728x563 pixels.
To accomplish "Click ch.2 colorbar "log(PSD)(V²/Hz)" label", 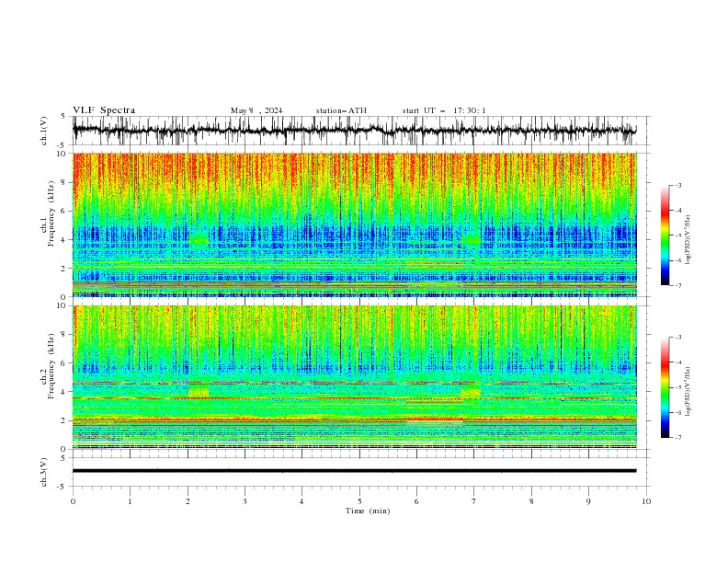I will (x=688, y=391).
